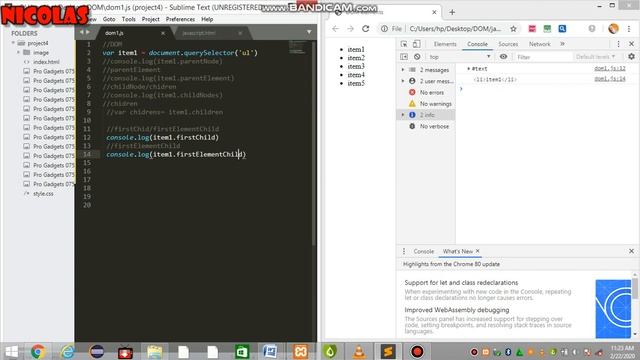Viewport: 640px width, 360px height.
Task: Open Sublime Text from the taskbar
Action: coord(388,351)
